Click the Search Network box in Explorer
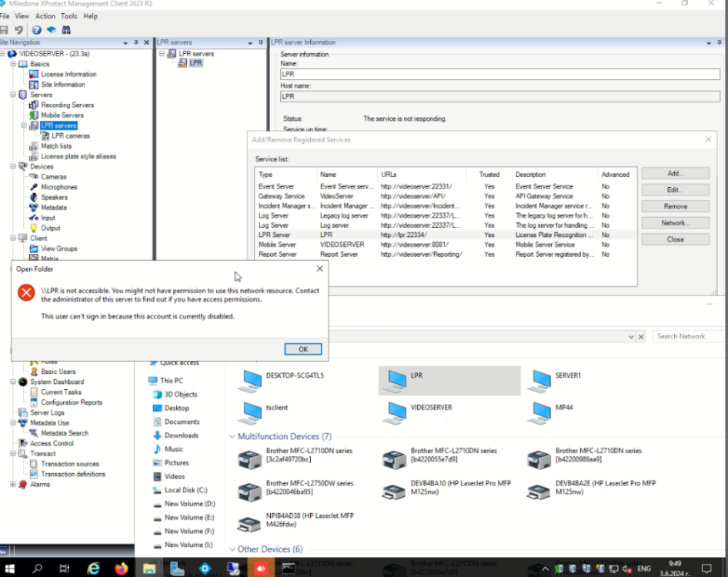 [x=689, y=336]
